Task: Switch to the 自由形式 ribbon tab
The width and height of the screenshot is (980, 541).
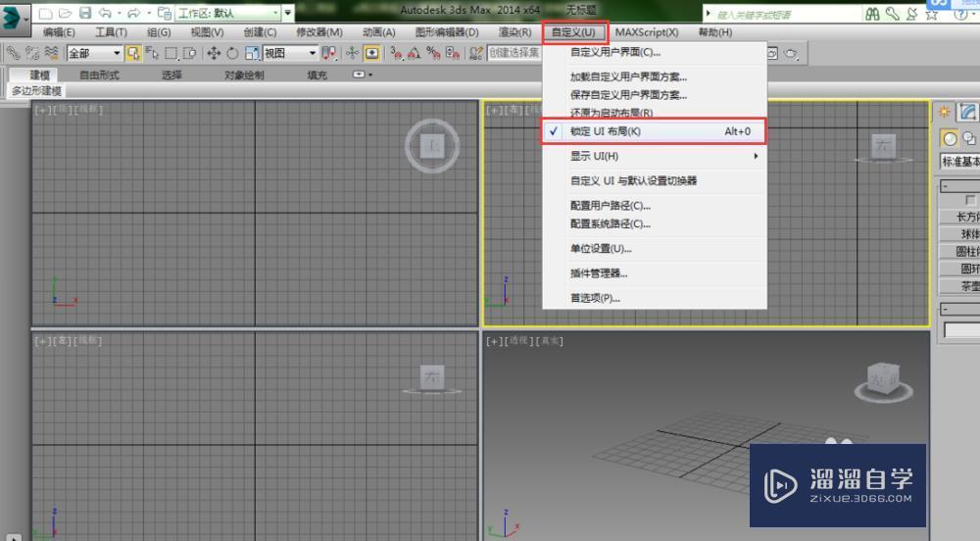Action: tap(99, 74)
